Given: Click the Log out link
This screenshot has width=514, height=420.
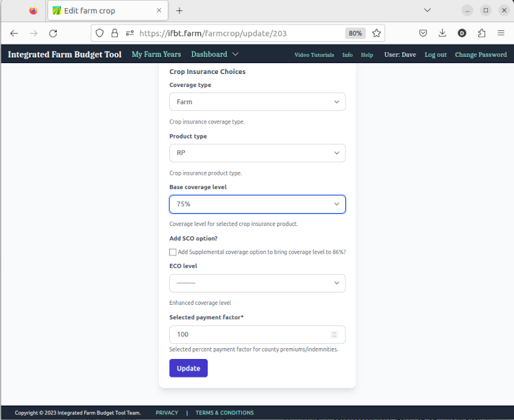Looking at the screenshot, I should pos(436,55).
